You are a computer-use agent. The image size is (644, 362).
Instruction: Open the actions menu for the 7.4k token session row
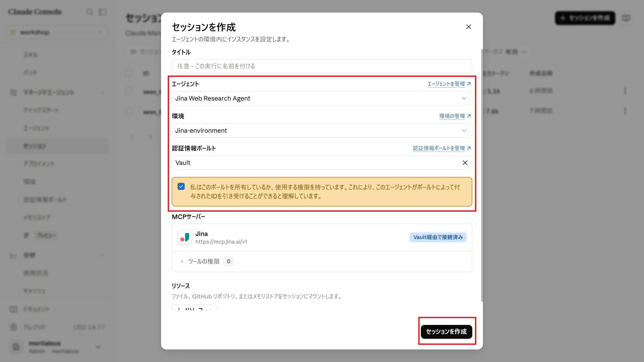[625, 111]
